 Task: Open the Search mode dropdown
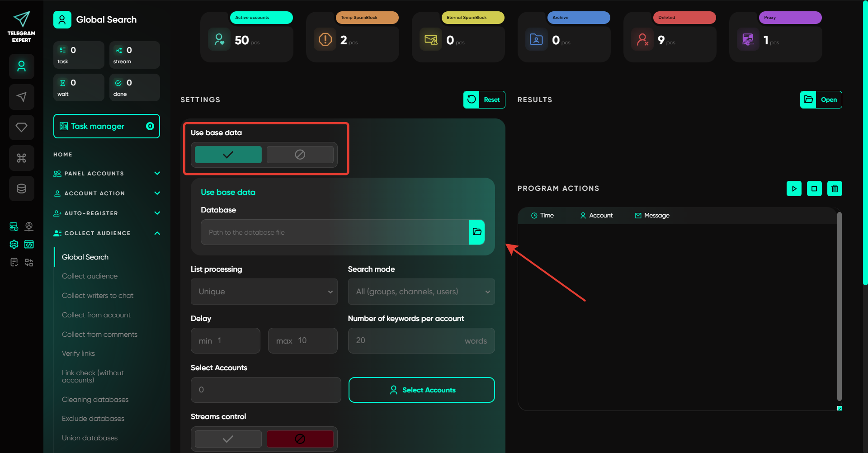(x=421, y=292)
